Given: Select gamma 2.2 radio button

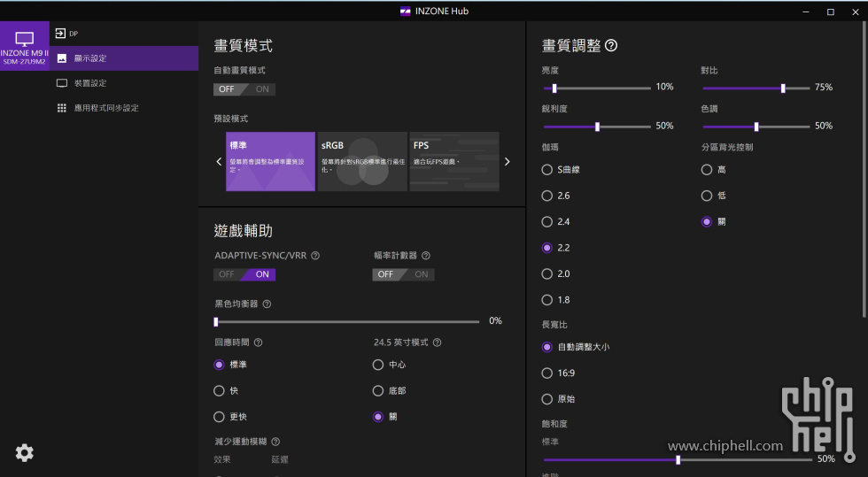Looking at the screenshot, I should [547, 248].
